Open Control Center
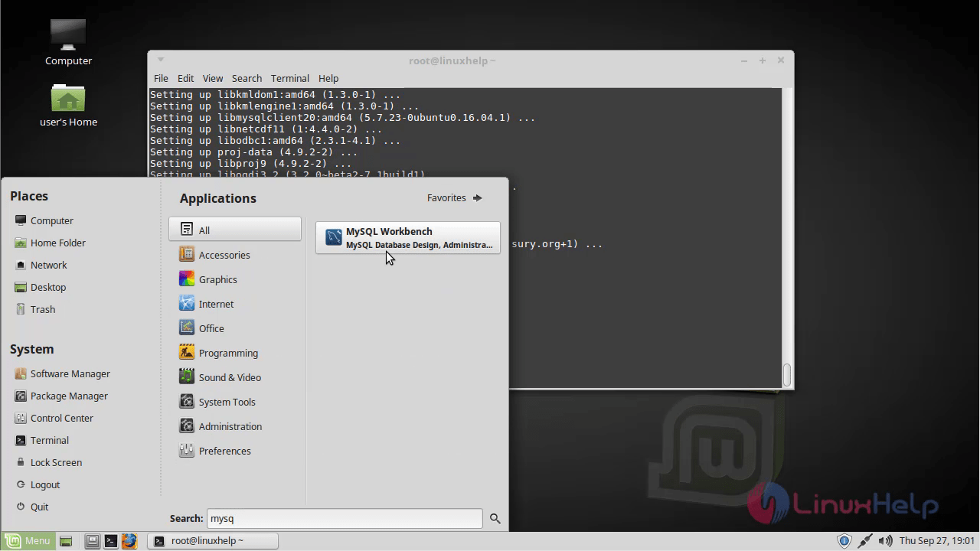 click(54, 418)
